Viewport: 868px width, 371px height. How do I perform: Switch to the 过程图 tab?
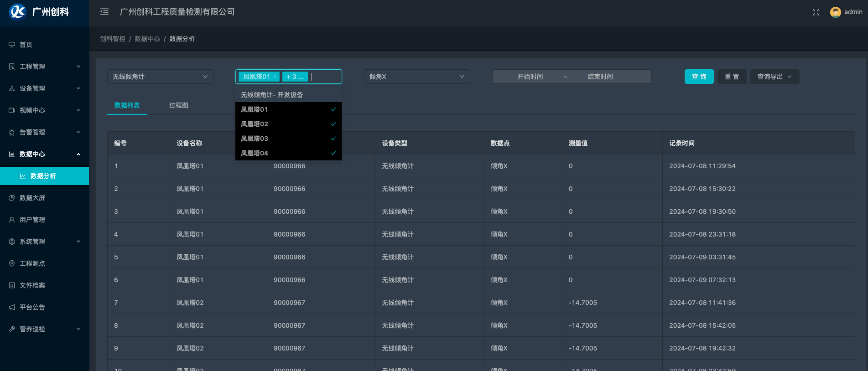pyautogui.click(x=178, y=105)
